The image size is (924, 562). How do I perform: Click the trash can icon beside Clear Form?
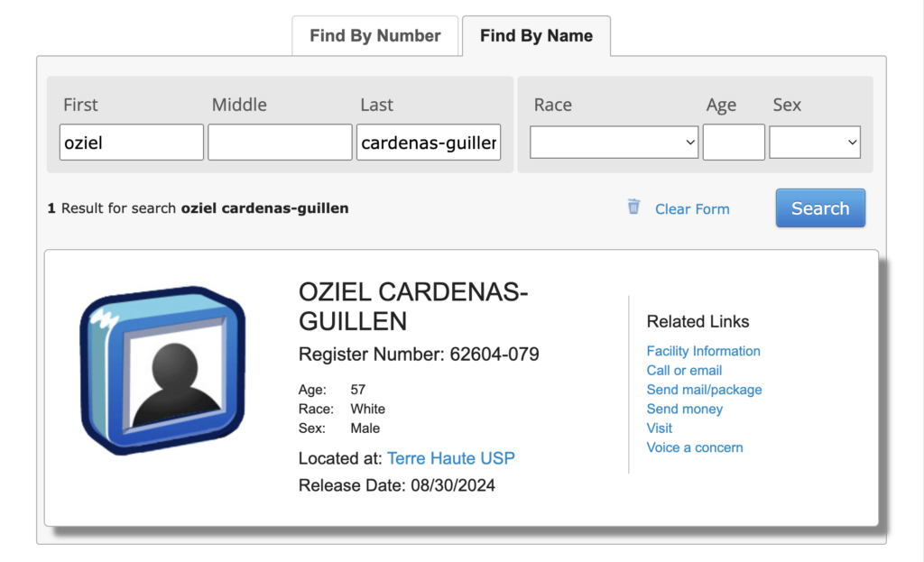pos(633,207)
